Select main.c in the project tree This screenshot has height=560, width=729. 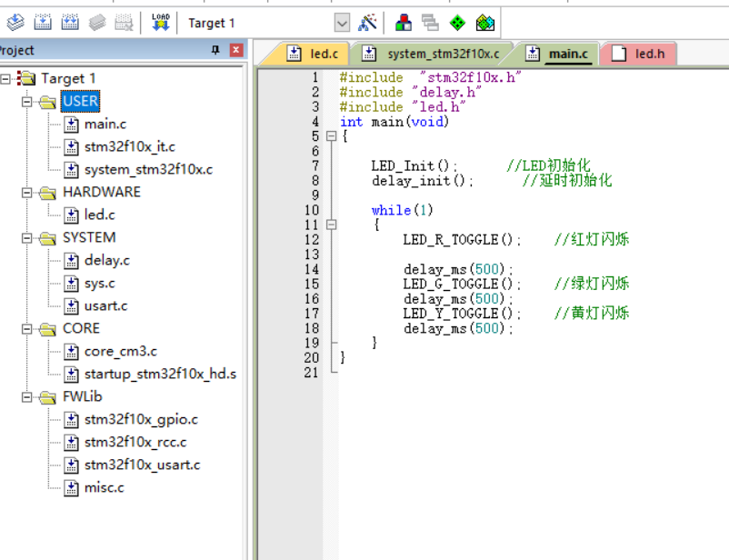tap(105, 124)
